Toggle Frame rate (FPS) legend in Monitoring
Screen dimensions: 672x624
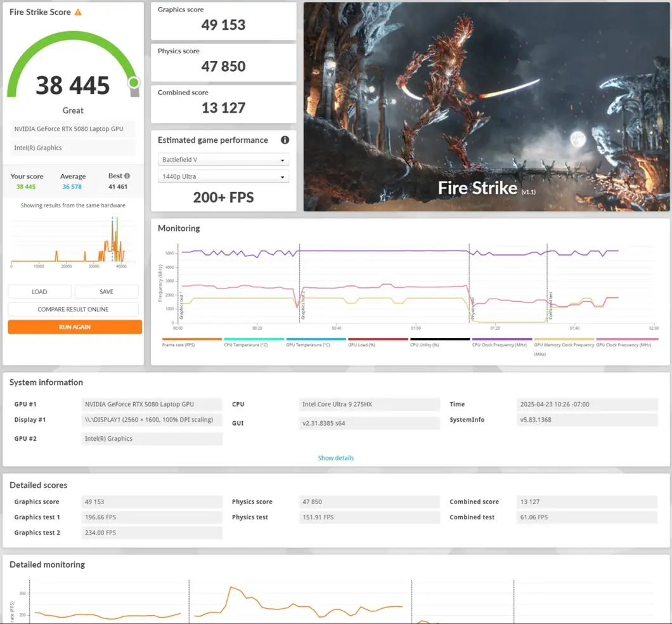191,342
